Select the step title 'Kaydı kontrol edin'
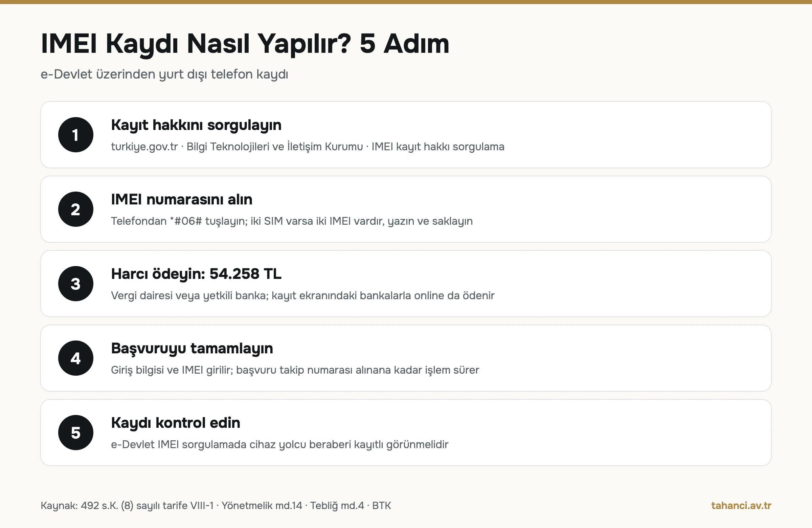 [x=176, y=423]
